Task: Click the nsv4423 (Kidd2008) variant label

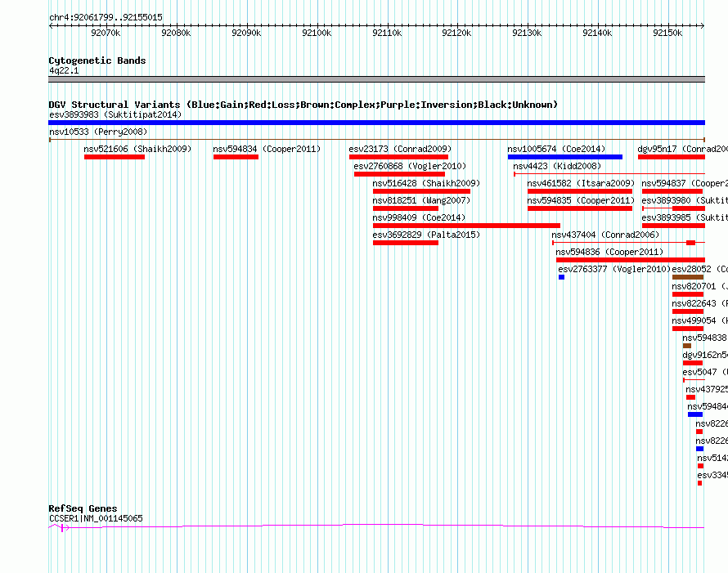Action: 557,166
